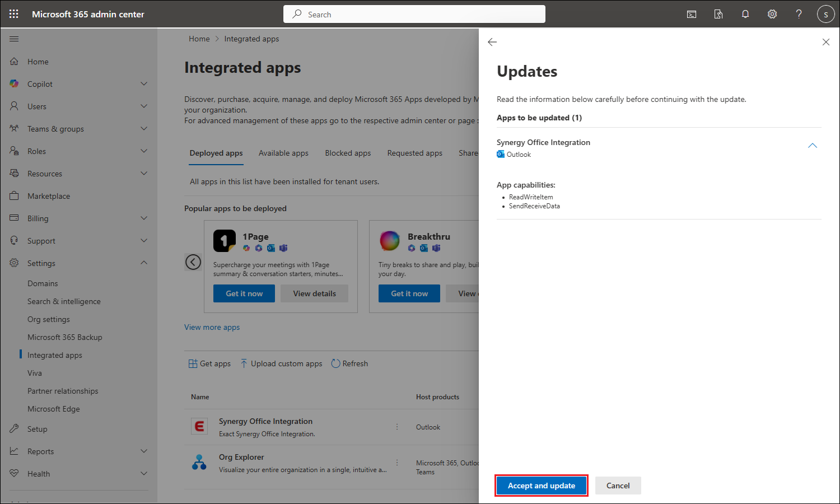Open the user account avatar
The image size is (840, 504).
click(825, 14)
